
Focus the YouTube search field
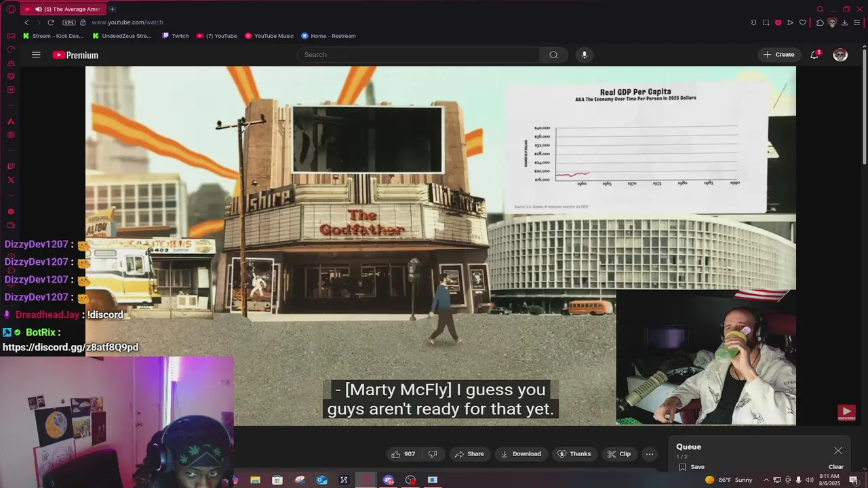click(418, 55)
